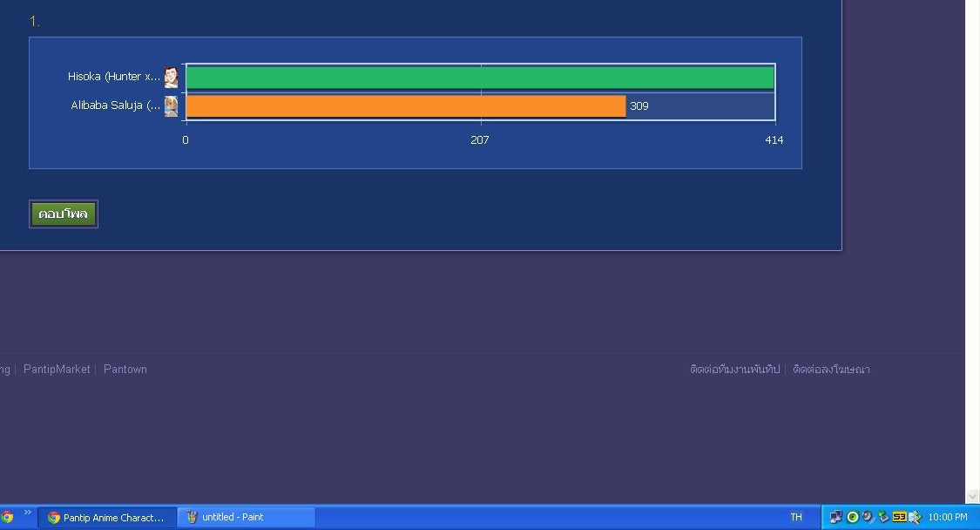Viewport: 980px width, 530px height.
Task: Click the network computers tray icon
Action: click(835, 517)
